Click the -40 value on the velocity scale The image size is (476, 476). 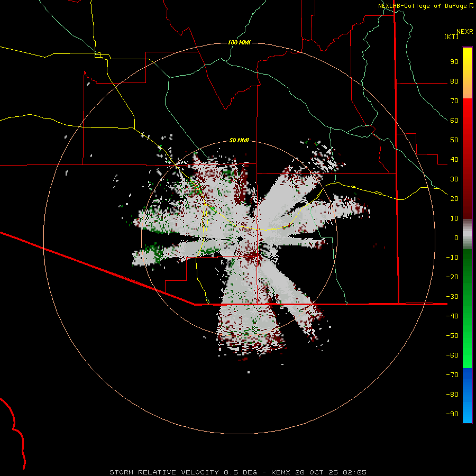click(x=452, y=316)
